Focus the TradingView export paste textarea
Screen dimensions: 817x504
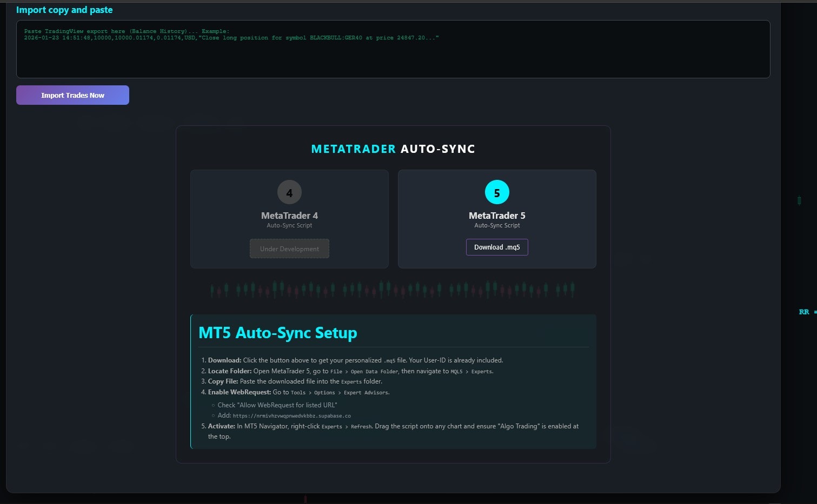click(393, 49)
